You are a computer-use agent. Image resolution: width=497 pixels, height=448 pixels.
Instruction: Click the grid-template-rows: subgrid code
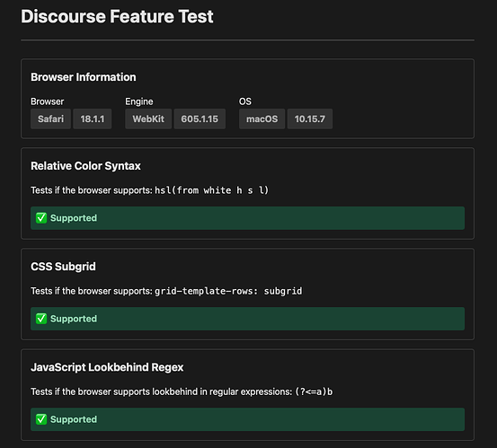tap(228, 291)
